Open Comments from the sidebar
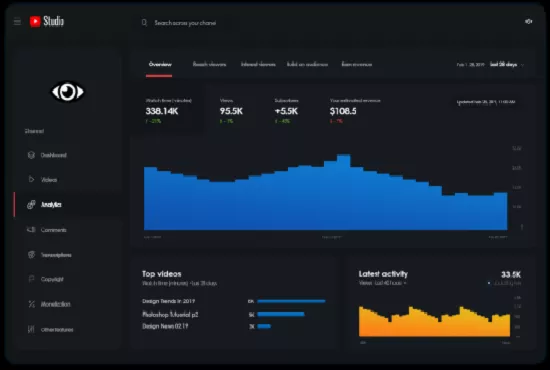The image size is (550, 370). point(47,230)
